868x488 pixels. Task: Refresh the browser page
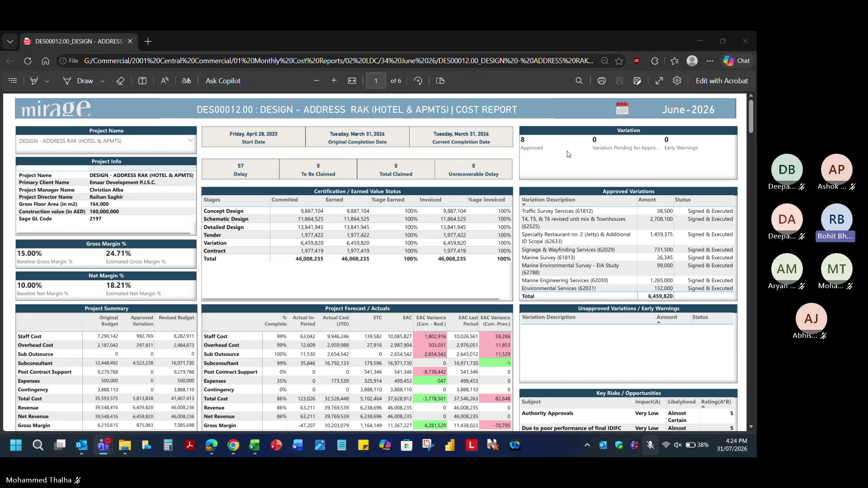coord(28,61)
